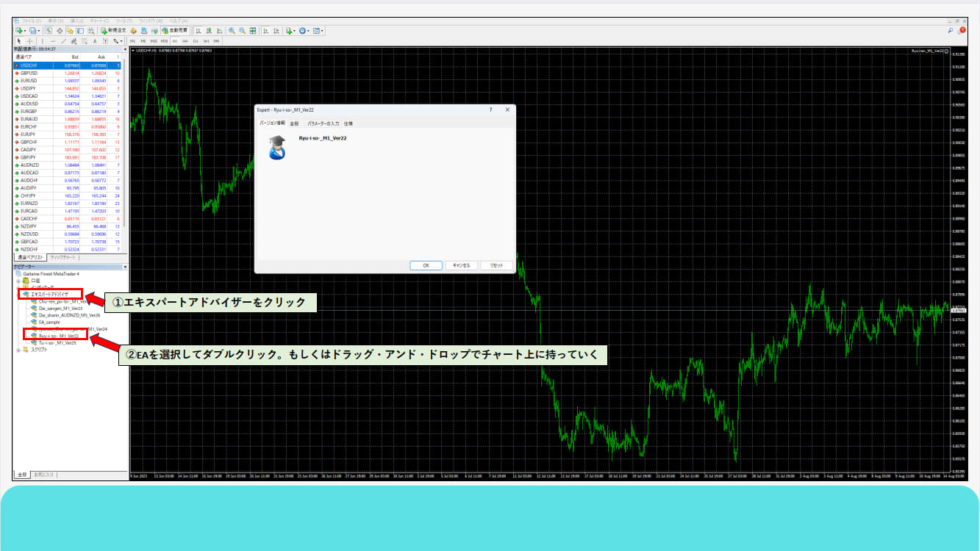Toggle the 自動売買 (AutoTrading) button
Screen dimensions: 980x551
(x=175, y=31)
